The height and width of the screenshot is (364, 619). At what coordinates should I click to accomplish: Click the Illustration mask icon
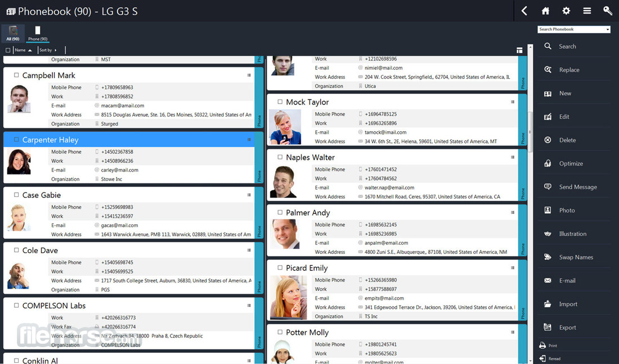point(548,233)
